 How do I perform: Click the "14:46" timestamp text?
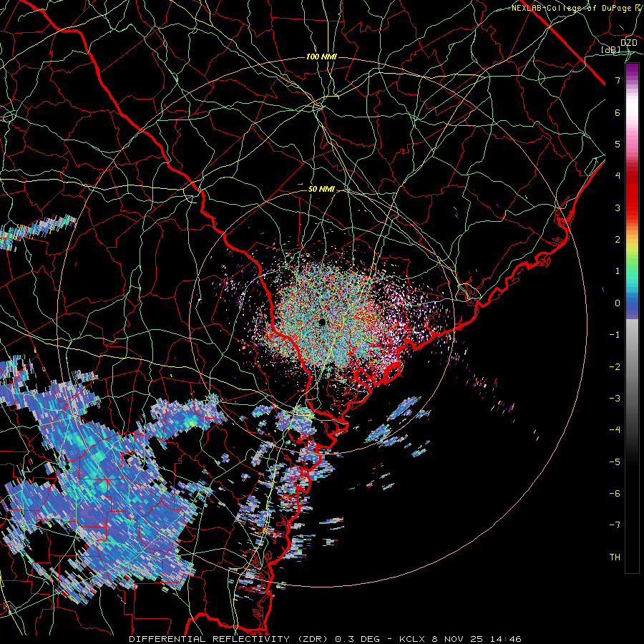tap(507, 639)
